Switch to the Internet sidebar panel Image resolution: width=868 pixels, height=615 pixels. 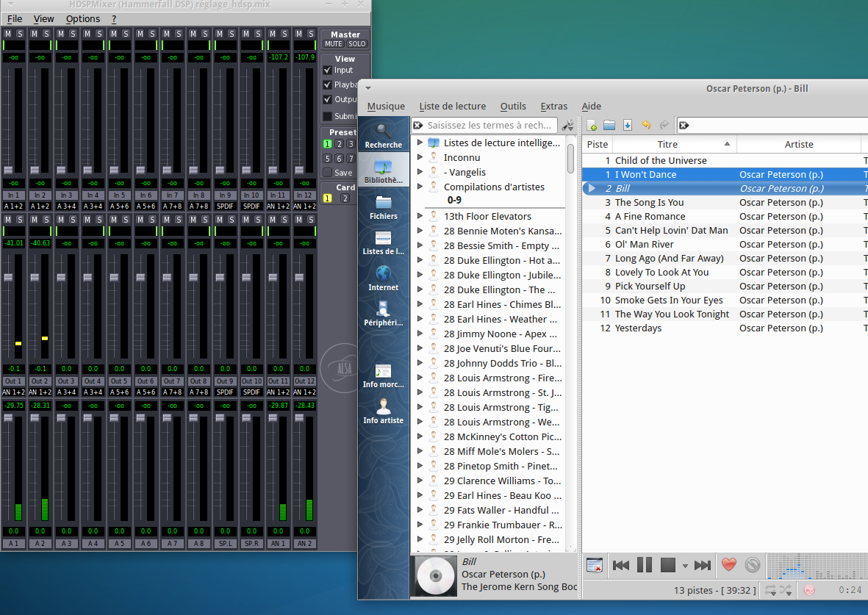pyautogui.click(x=383, y=278)
